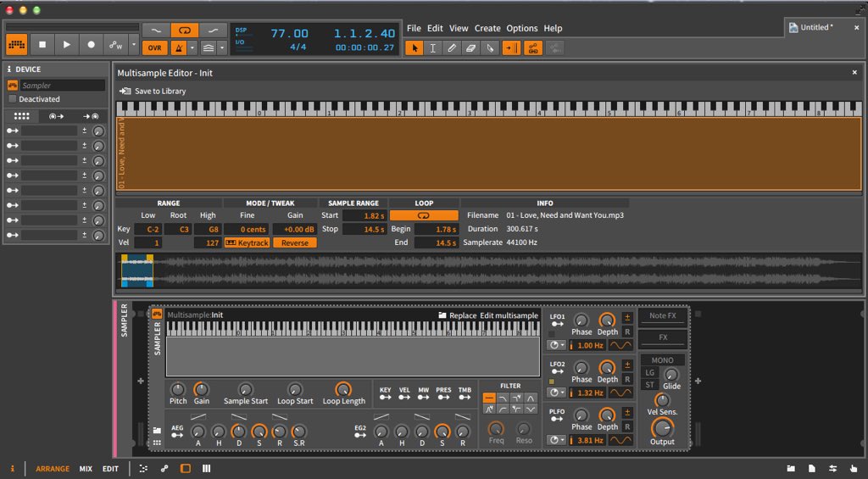Toggle automation write button in transport
The image size is (868, 479).
[x=115, y=45]
